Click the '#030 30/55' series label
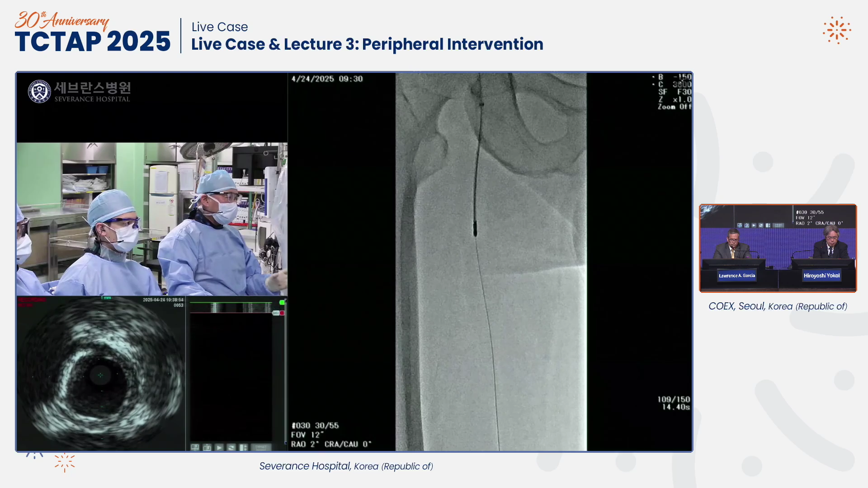The height and width of the screenshot is (488, 868). pyautogui.click(x=315, y=426)
